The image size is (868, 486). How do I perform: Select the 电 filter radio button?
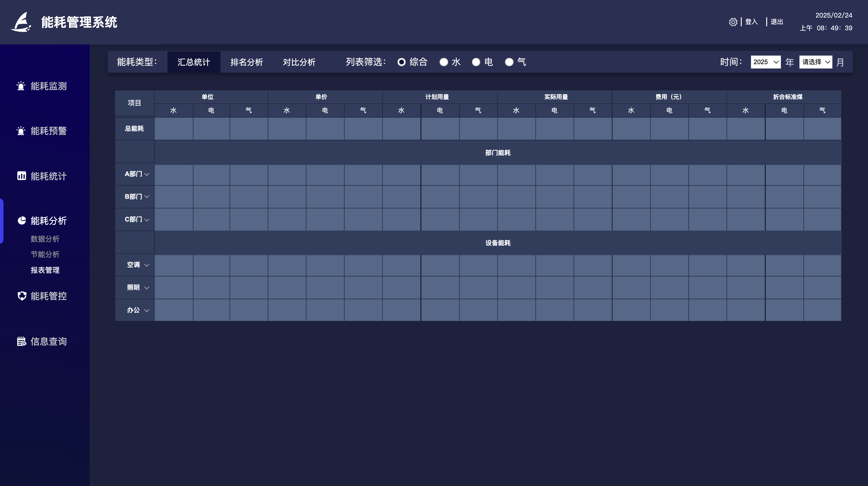[x=476, y=62]
